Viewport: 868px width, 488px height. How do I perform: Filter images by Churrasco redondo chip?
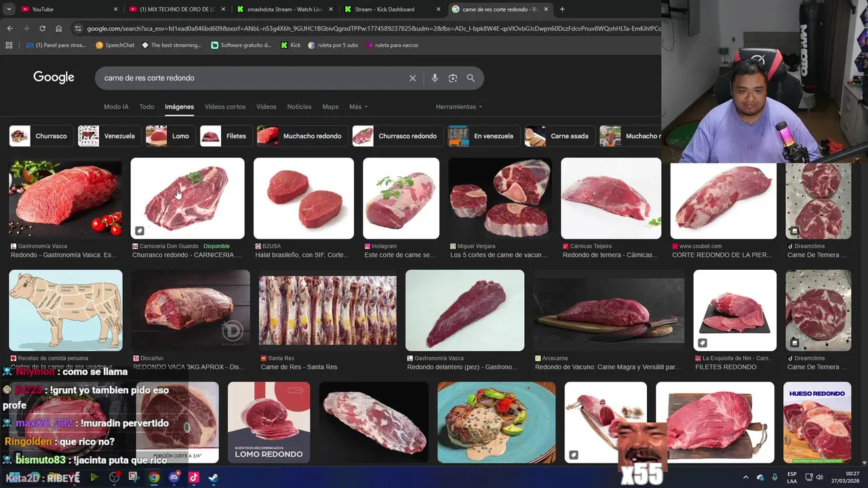point(397,136)
